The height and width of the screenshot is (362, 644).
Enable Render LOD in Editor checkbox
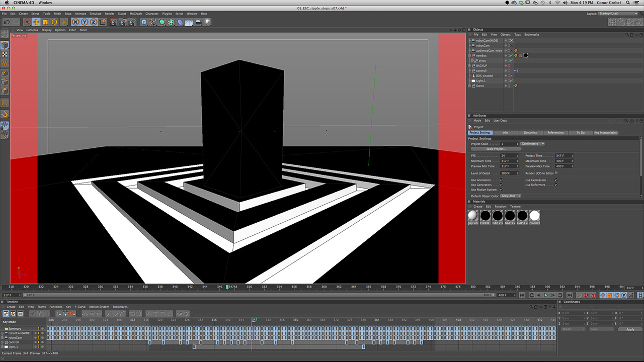tap(556, 173)
